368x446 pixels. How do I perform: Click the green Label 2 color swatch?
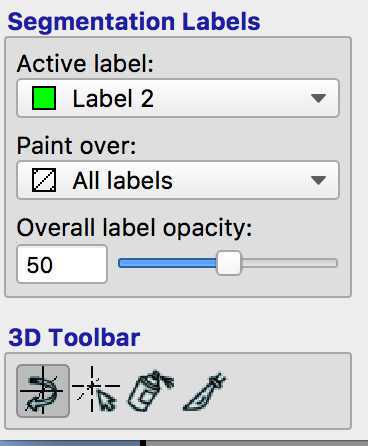point(44,98)
